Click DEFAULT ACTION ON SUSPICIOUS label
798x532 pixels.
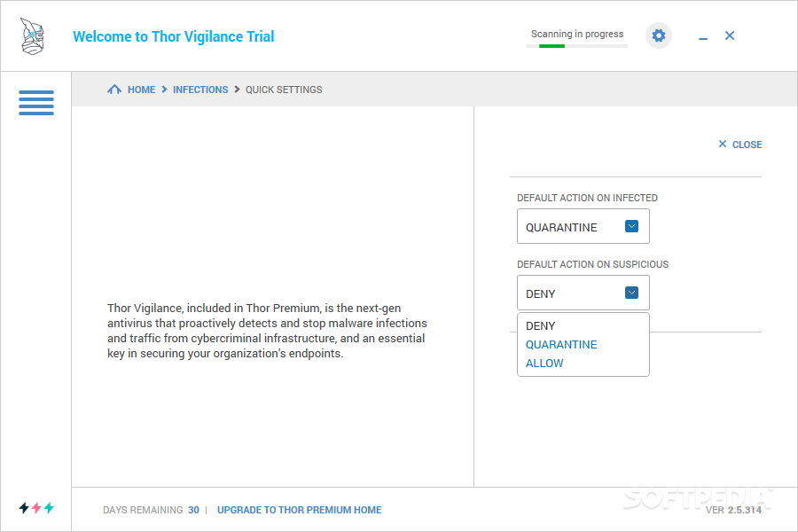pos(593,264)
